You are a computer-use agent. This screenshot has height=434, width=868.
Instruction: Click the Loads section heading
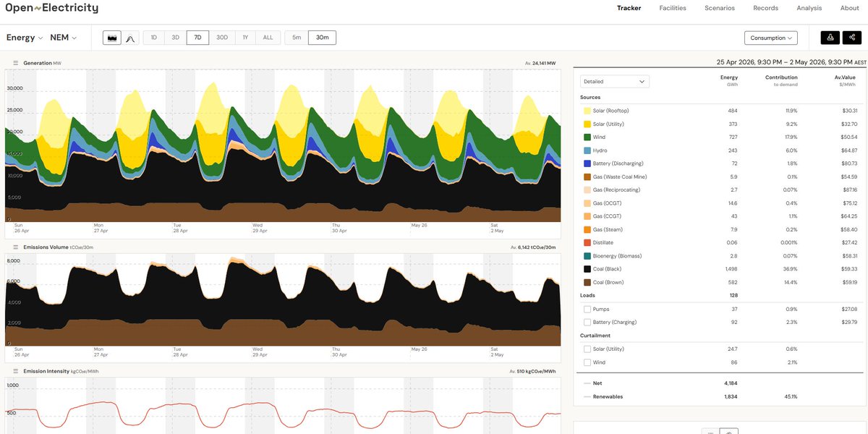pyautogui.click(x=587, y=295)
